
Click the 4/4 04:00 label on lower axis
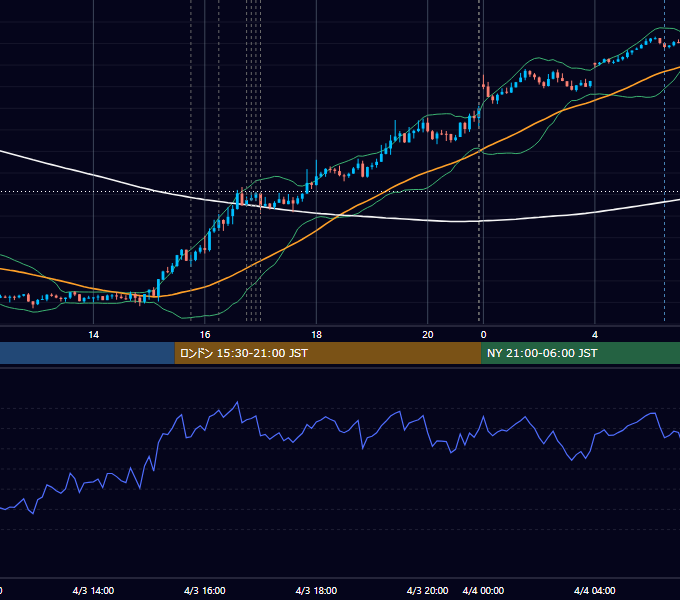pos(595,590)
